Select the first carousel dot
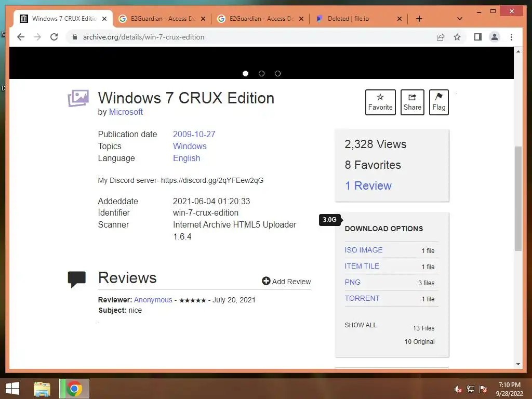Viewport: 532px width, 399px height. pyautogui.click(x=245, y=73)
